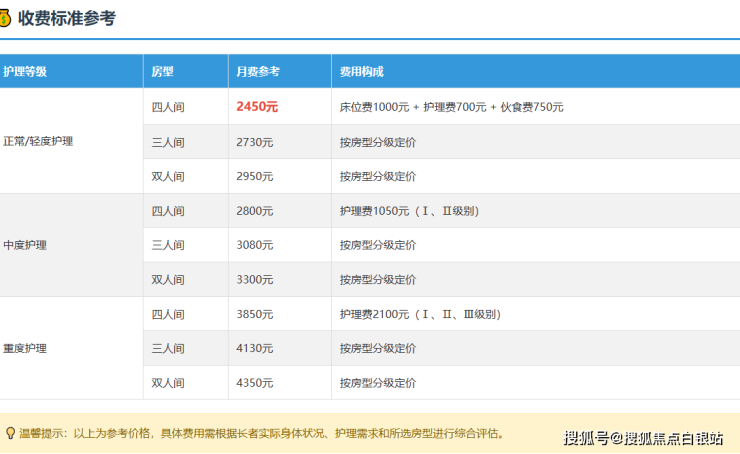Select the 正常/轻度护理 care level cell

tap(38, 141)
